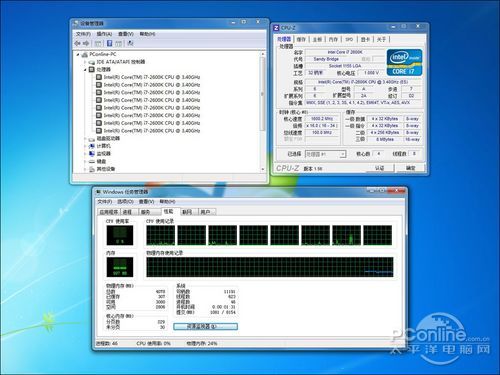
Task: Switch to 内存 tab in CPU-Z
Action: (x=333, y=39)
